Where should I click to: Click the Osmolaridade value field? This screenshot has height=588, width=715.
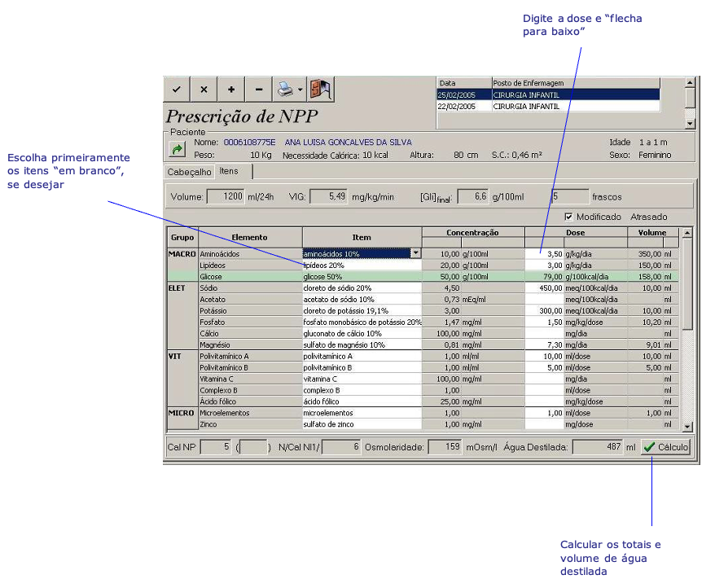click(445, 447)
